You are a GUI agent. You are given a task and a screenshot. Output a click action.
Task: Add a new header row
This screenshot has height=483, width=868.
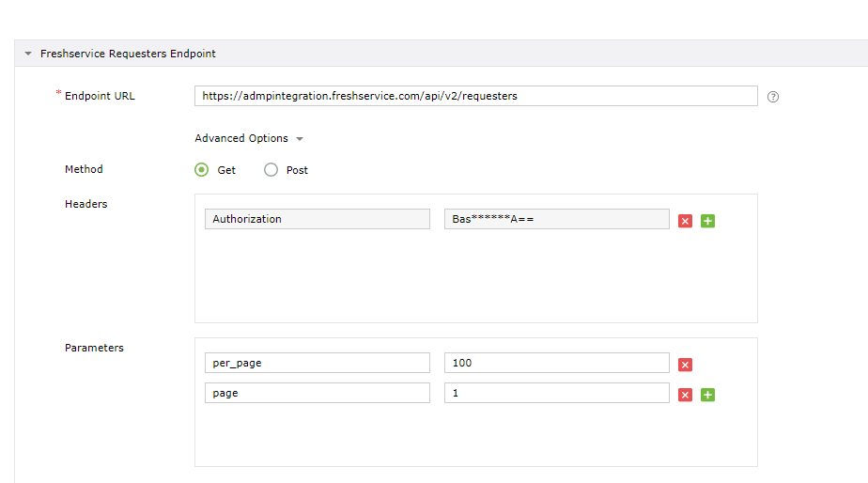tap(707, 221)
